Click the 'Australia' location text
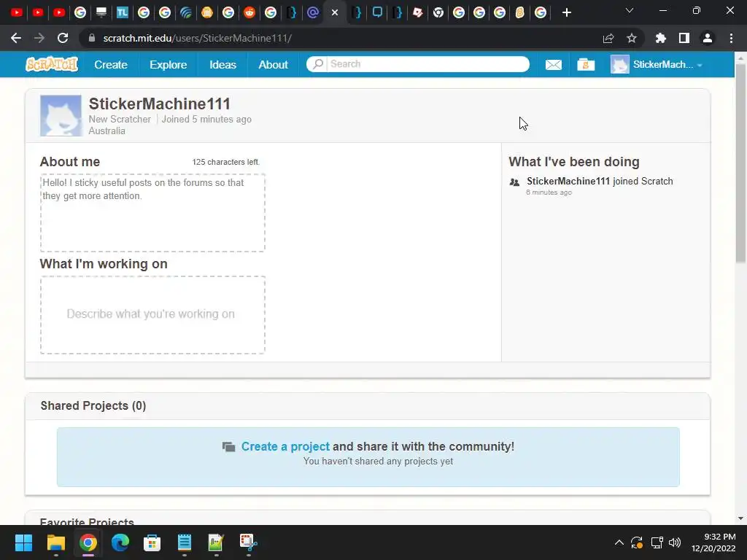The height and width of the screenshot is (560, 747). (x=107, y=131)
